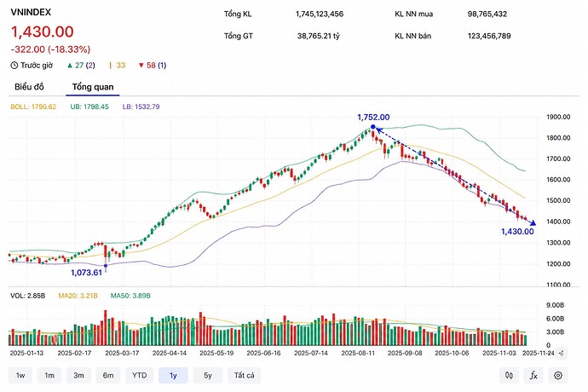Click KL NN bán value 123,456,789
The image size is (588, 392).
click(x=489, y=36)
